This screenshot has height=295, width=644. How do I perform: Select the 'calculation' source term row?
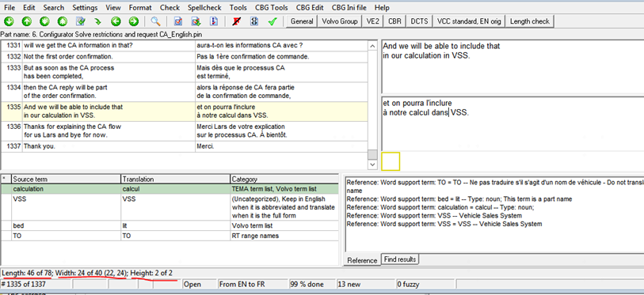170,189
